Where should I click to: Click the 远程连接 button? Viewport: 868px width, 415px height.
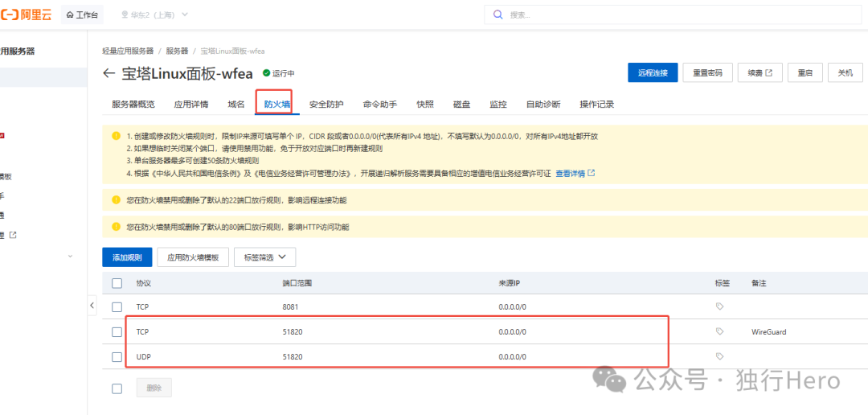pyautogui.click(x=653, y=72)
